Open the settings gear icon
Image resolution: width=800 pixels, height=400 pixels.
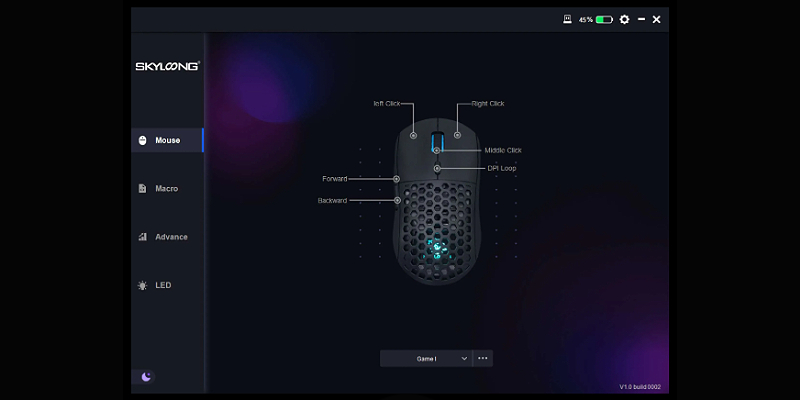[x=625, y=19]
